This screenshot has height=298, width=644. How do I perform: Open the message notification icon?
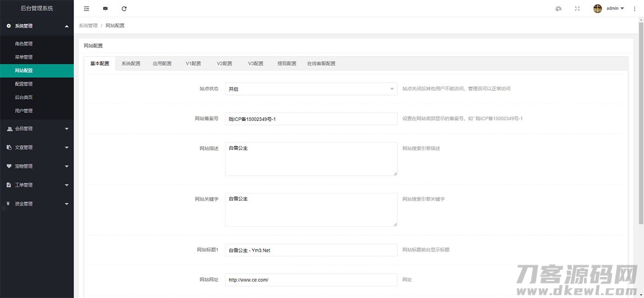tap(105, 8)
